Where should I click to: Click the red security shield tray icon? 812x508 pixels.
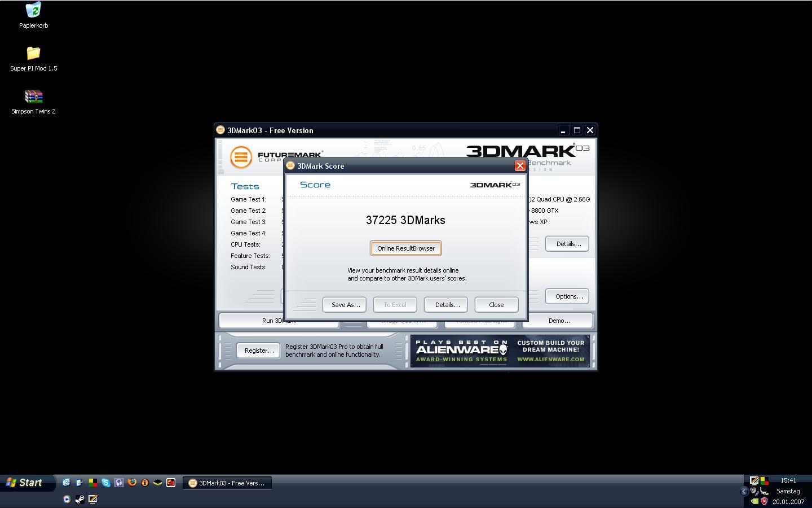point(764,501)
